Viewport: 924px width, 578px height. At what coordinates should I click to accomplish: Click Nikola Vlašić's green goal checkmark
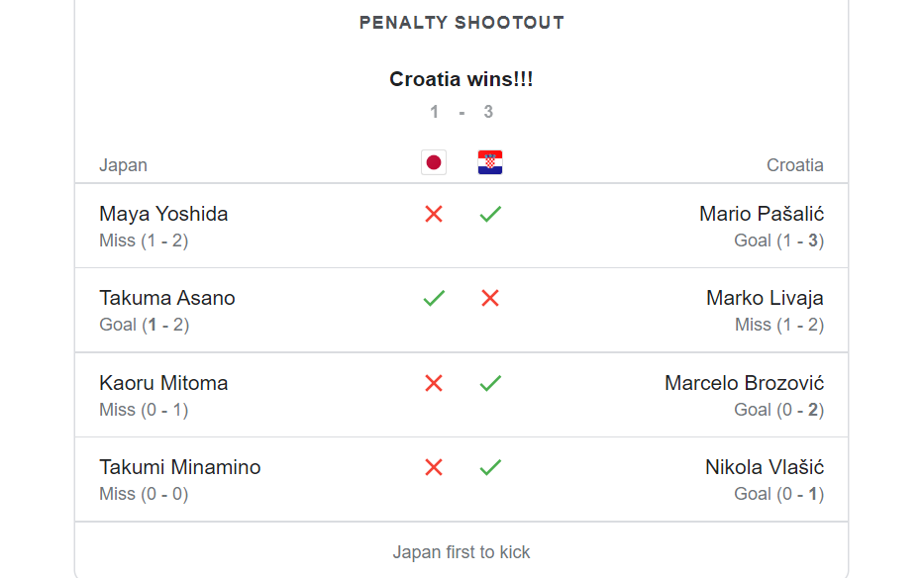490,467
